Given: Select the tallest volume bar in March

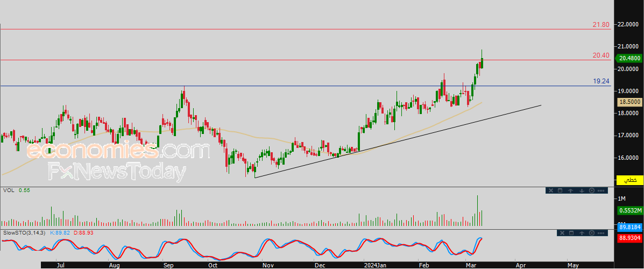Looking at the screenshot, I should pos(478,211).
